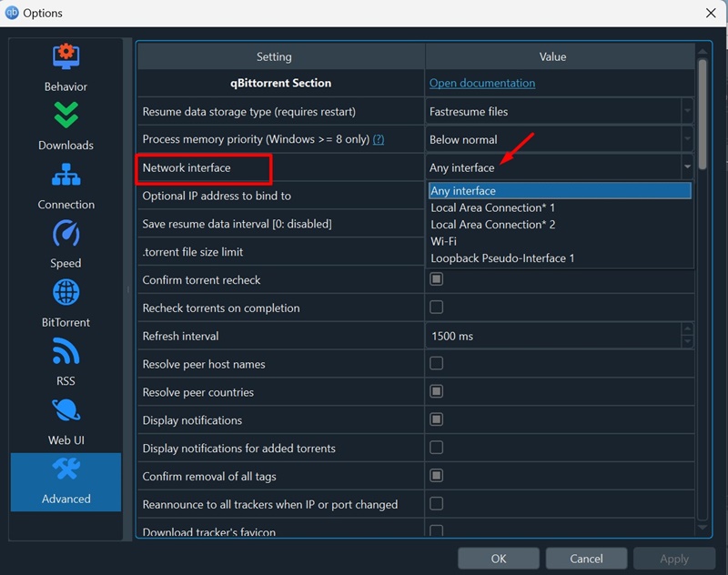The height and width of the screenshot is (575, 728).
Task: Enable Download tracker's favicon checkbox
Action: (x=436, y=530)
